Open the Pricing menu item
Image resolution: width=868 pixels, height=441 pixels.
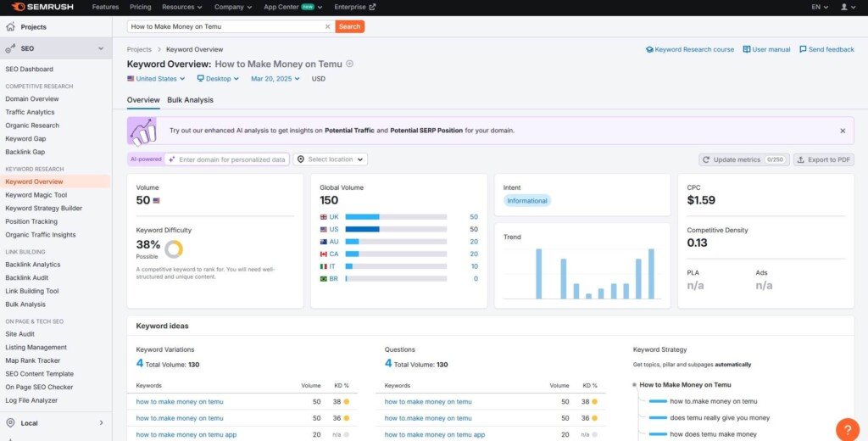pos(140,7)
